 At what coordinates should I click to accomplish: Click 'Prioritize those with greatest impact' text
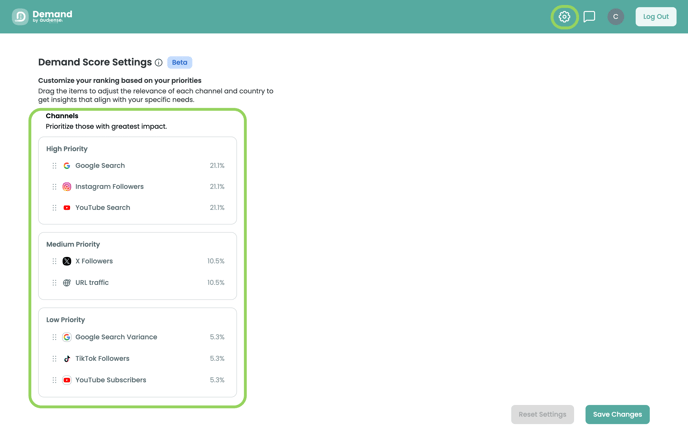[106, 126]
